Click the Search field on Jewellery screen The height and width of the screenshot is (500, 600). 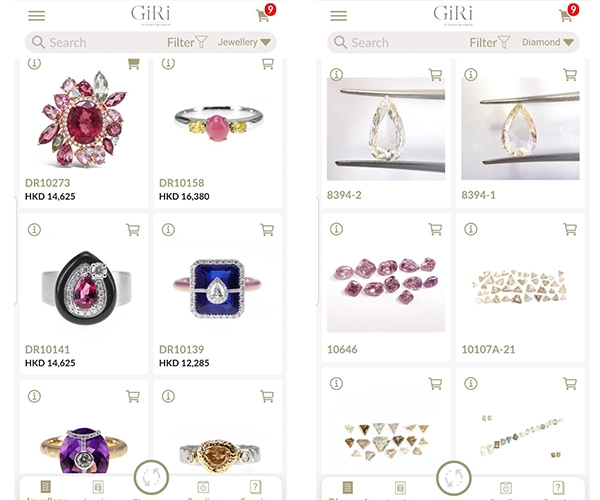[x=96, y=42]
